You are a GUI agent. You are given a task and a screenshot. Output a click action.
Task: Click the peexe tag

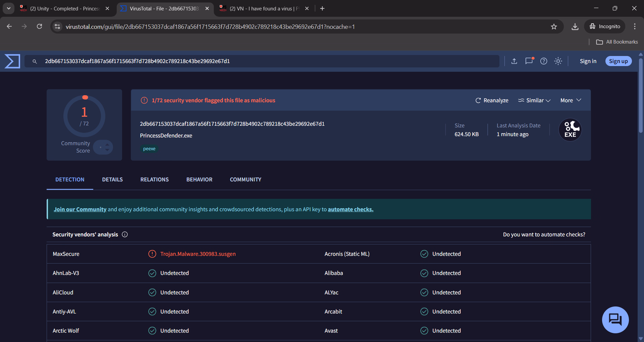tap(149, 149)
